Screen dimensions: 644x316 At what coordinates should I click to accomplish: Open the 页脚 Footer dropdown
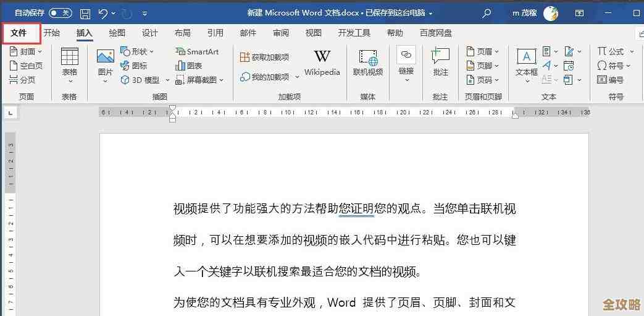pos(483,66)
